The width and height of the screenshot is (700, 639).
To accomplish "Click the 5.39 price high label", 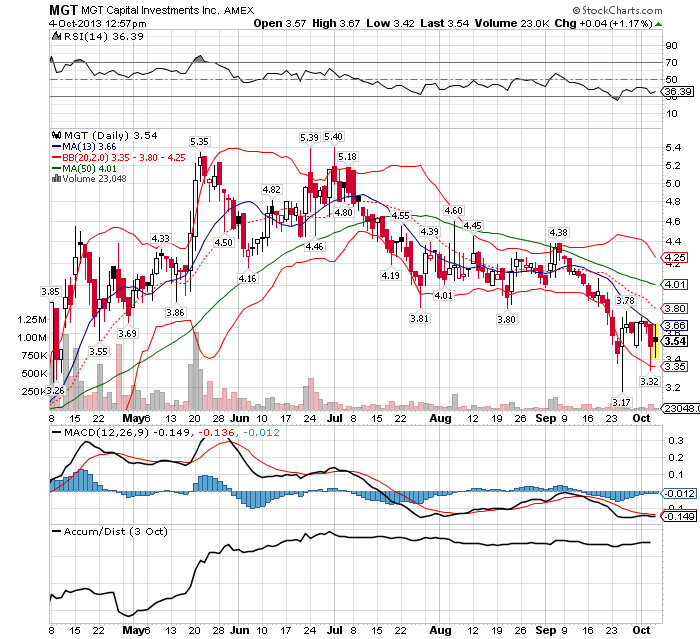I will click(x=309, y=138).
